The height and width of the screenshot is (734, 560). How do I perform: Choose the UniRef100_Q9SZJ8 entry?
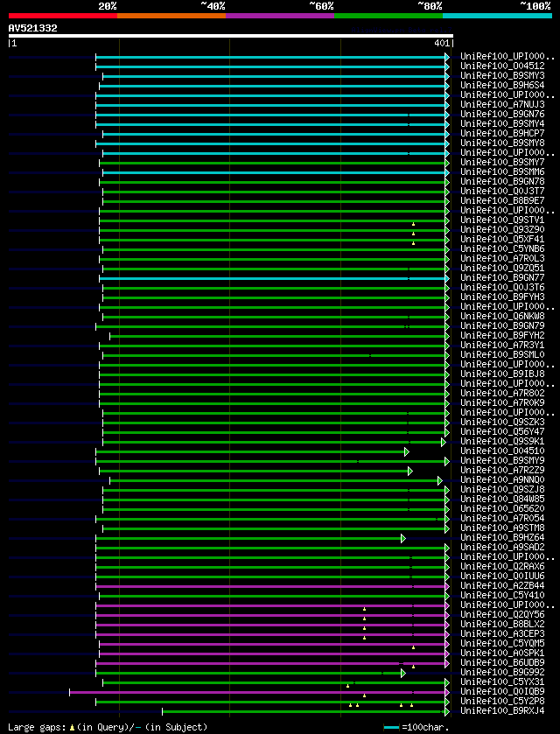[x=502, y=489]
